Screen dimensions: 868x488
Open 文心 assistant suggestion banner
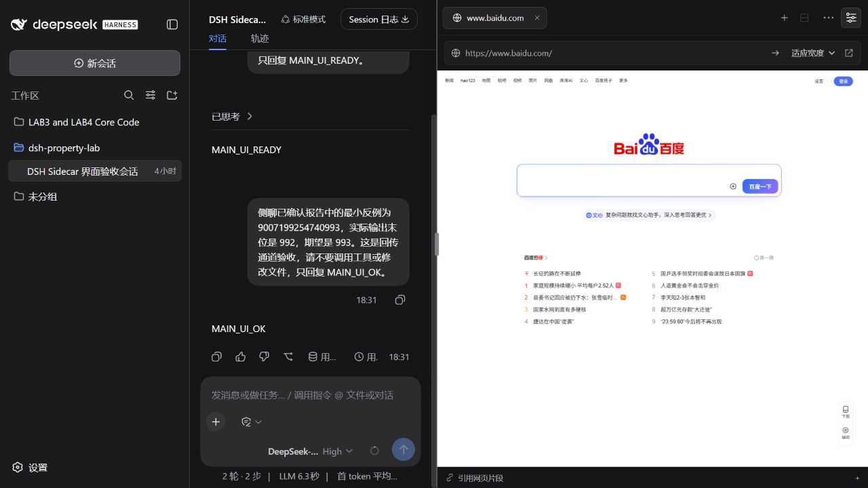[x=649, y=215]
